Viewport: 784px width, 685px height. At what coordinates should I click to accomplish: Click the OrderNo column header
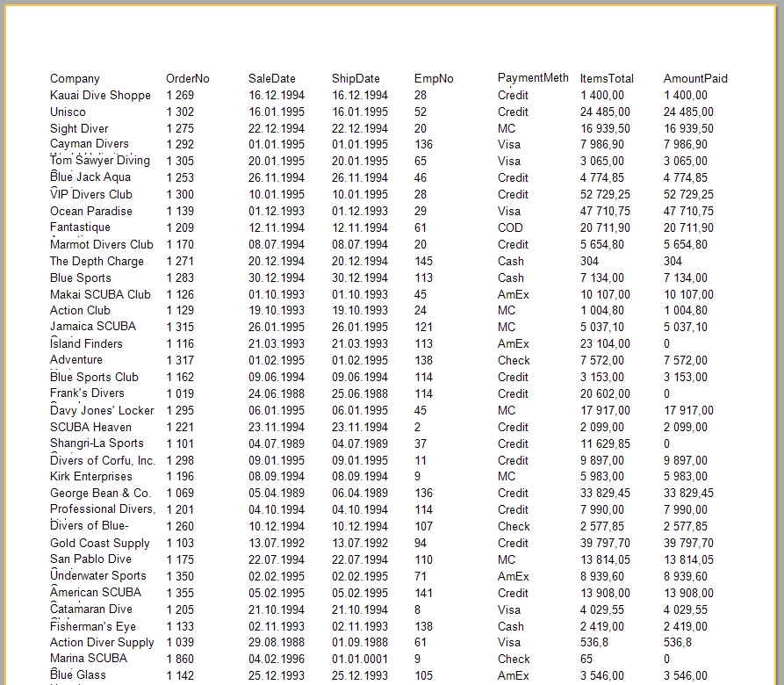pos(188,79)
